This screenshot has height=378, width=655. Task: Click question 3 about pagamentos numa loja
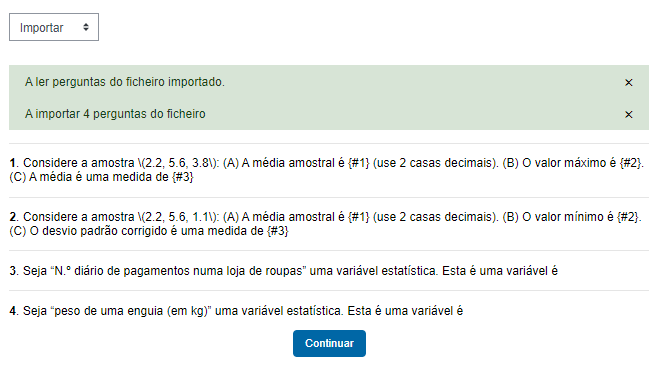click(x=284, y=271)
